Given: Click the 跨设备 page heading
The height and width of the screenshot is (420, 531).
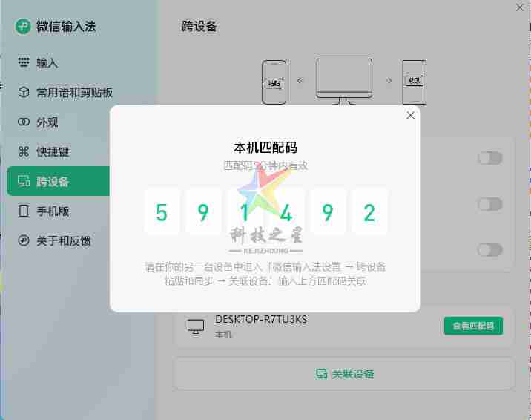Looking at the screenshot, I should point(199,27).
